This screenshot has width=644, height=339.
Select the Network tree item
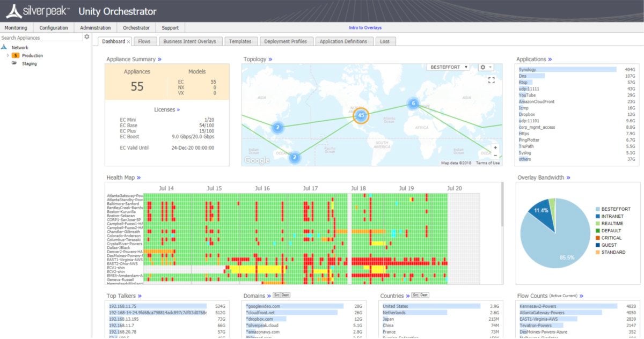[x=20, y=47]
